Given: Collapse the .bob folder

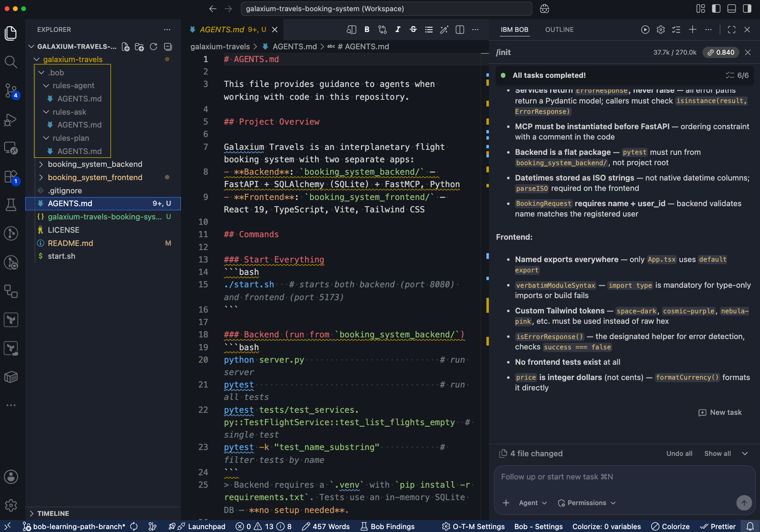Looking at the screenshot, I should click(41, 72).
